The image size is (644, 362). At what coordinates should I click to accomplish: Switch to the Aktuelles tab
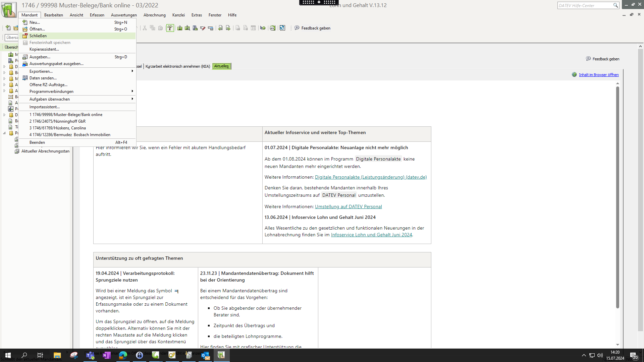pos(221,66)
